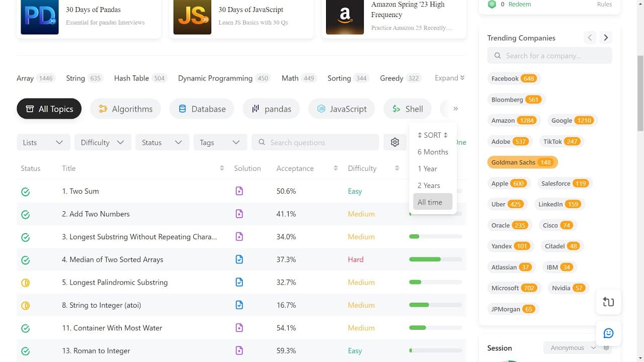Select the Database category tab
Screen dimensions: 644x362
point(202,109)
